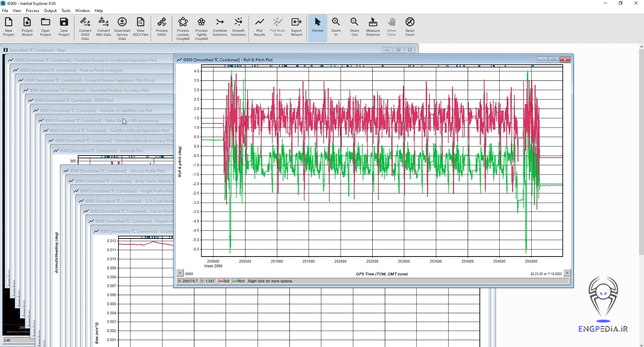644x347 pixels.
Task: Click Reset Zoom icon
Action: (410, 27)
